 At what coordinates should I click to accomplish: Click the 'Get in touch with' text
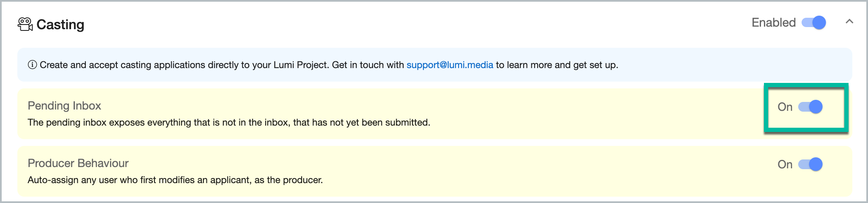click(x=368, y=65)
